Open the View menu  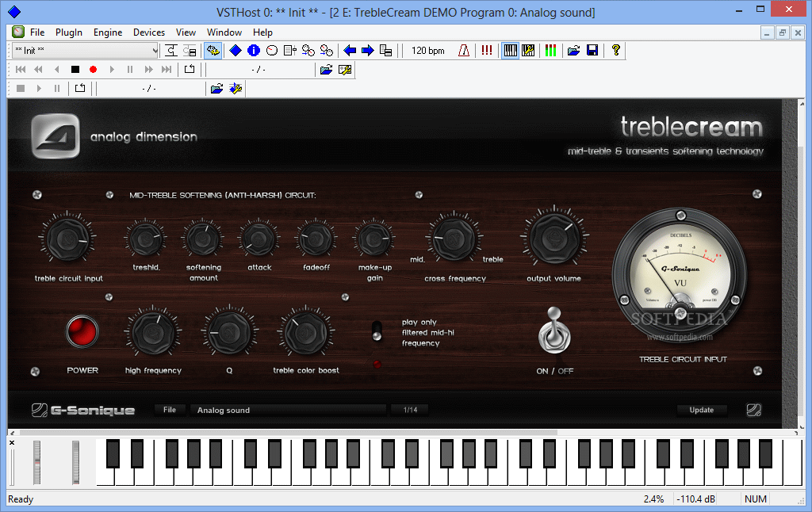pos(186,32)
